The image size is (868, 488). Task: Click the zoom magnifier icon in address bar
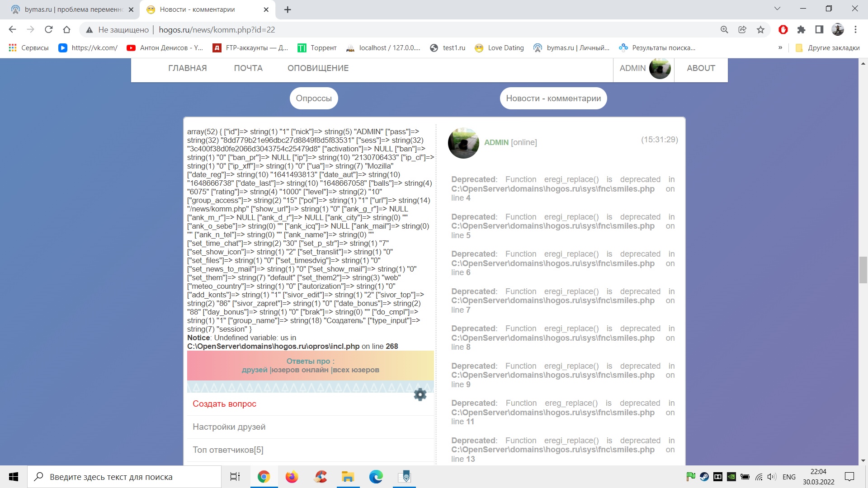[x=724, y=30]
